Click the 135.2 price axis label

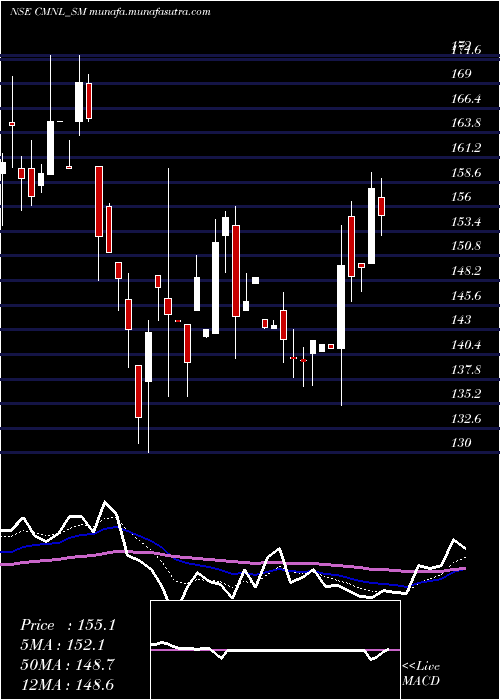(x=466, y=394)
